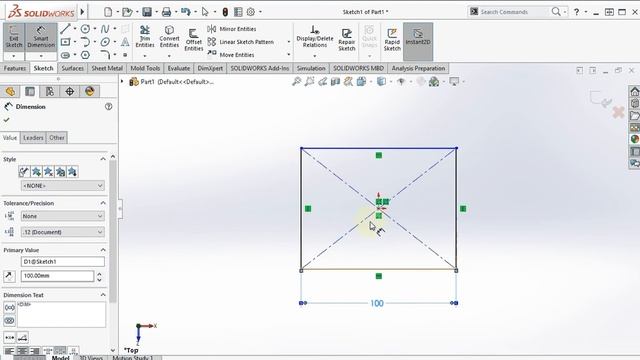Click Repair Sketch tool
640x360 pixels.
click(x=347, y=40)
